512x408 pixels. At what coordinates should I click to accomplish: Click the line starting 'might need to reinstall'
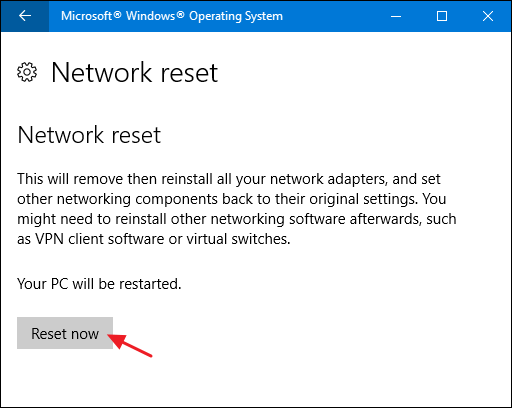[x=237, y=219]
